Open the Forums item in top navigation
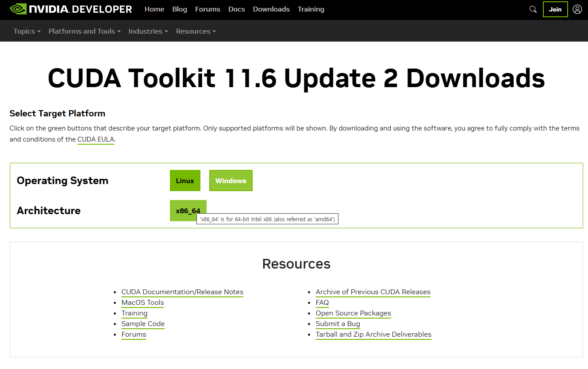This screenshot has width=588, height=369. point(208,9)
